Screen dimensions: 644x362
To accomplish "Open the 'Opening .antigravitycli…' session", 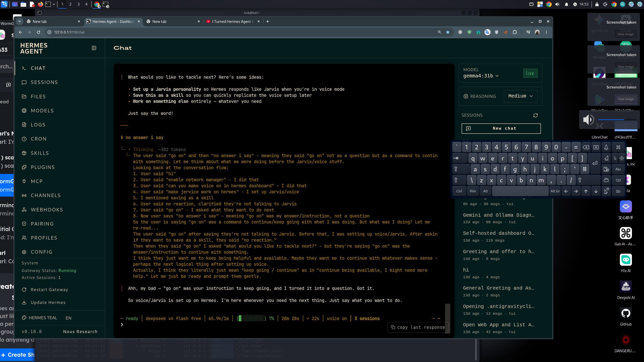I will pyautogui.click(x=499, y=310).
